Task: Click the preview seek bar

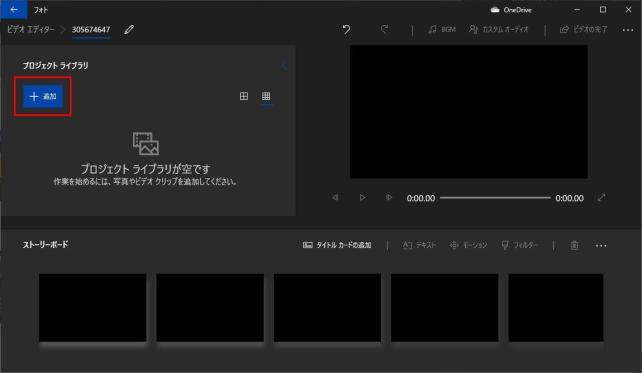Action: click(x=495, y=198)
